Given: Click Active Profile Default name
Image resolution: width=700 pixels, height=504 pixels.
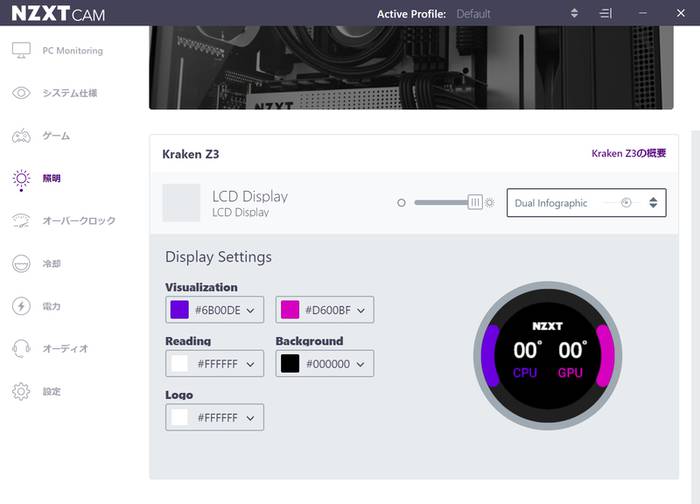Looking at the screenshot, I should click(x=473, y=14).
